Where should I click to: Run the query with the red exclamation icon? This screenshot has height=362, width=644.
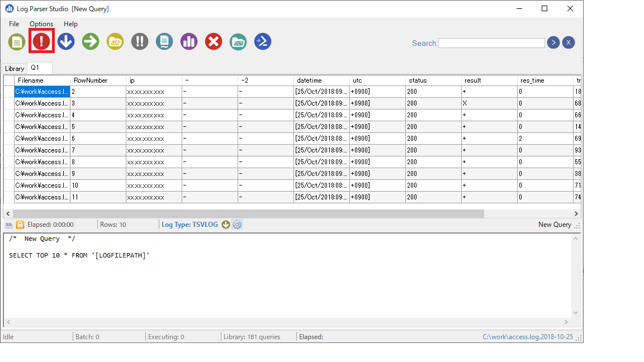pyautogui.click(x=41, y=42)
